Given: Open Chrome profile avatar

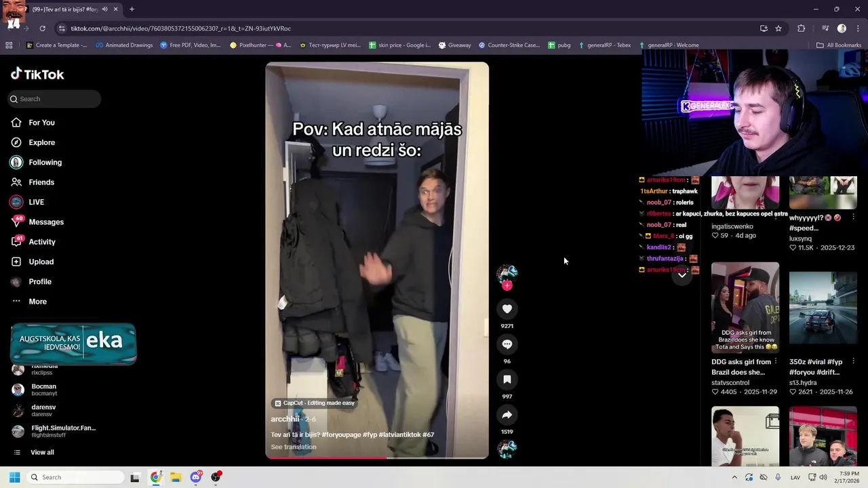Looking at the screenshot, I should pyautogui.click(x=842, y=28).
